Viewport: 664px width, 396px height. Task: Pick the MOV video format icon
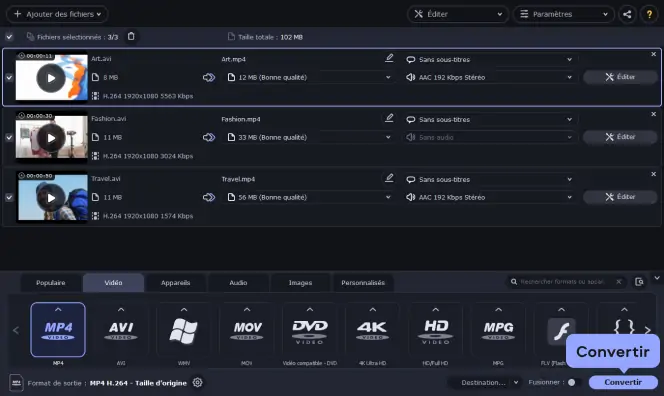pyautogui.click(x=246, y=330)
